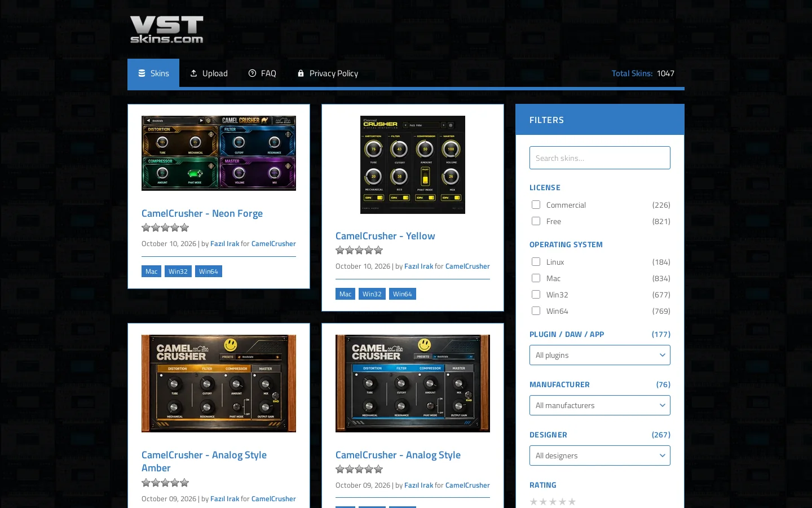Click the FAQ question mark icon
This screenshot has height=508, width=812.
click(x=253, y=73)
